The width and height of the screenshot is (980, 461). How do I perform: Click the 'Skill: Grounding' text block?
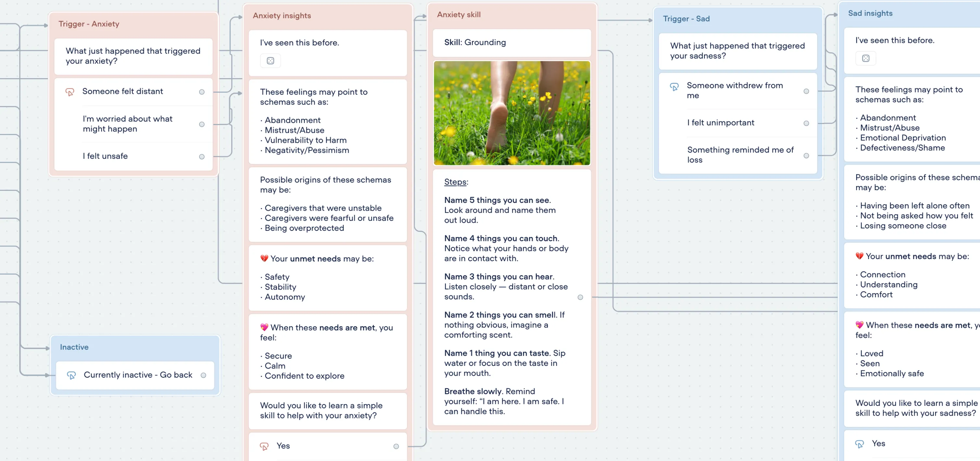[512, 43]
